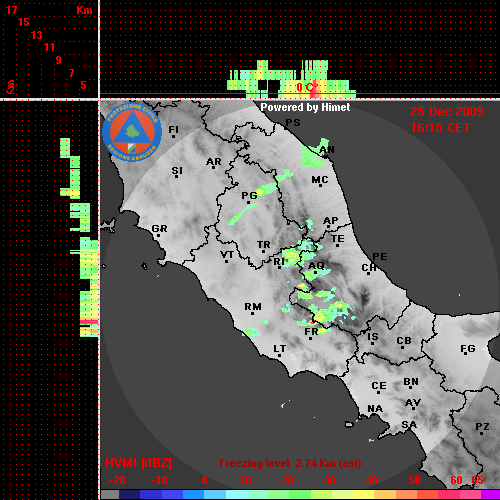Viewport: 500px width, 500px height.
Task: Click the 65 value on dBZ scale
Action: point(477,480)
